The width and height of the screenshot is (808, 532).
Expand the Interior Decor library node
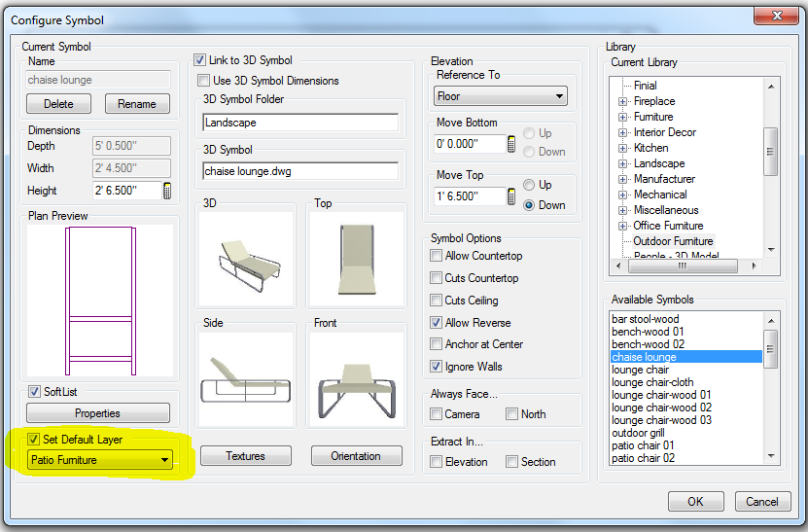tap(622, 132)
